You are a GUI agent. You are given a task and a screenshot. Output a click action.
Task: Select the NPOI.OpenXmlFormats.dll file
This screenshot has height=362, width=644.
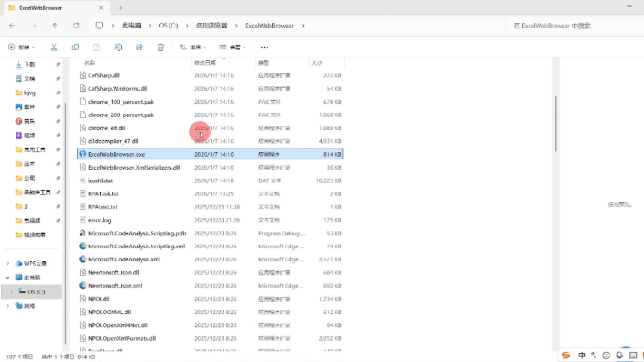pyautogui.click(x=122, y=338)
